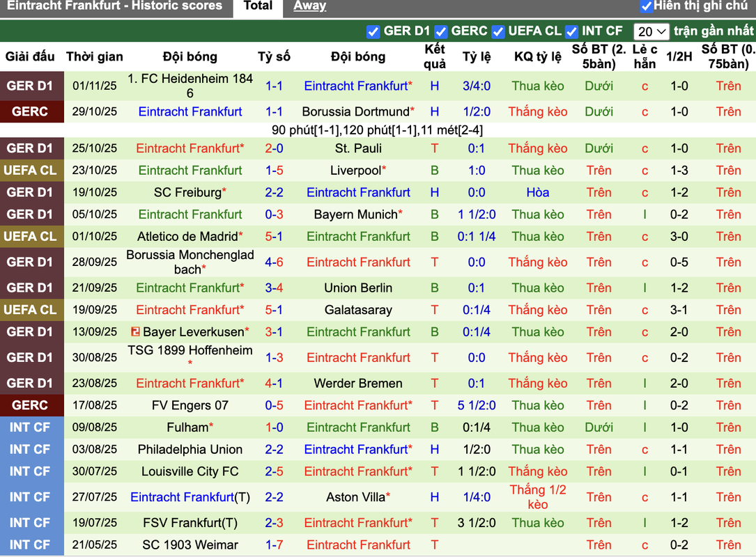Click the 3-1 half-time score for Galatasaray

tap(679, 310)
